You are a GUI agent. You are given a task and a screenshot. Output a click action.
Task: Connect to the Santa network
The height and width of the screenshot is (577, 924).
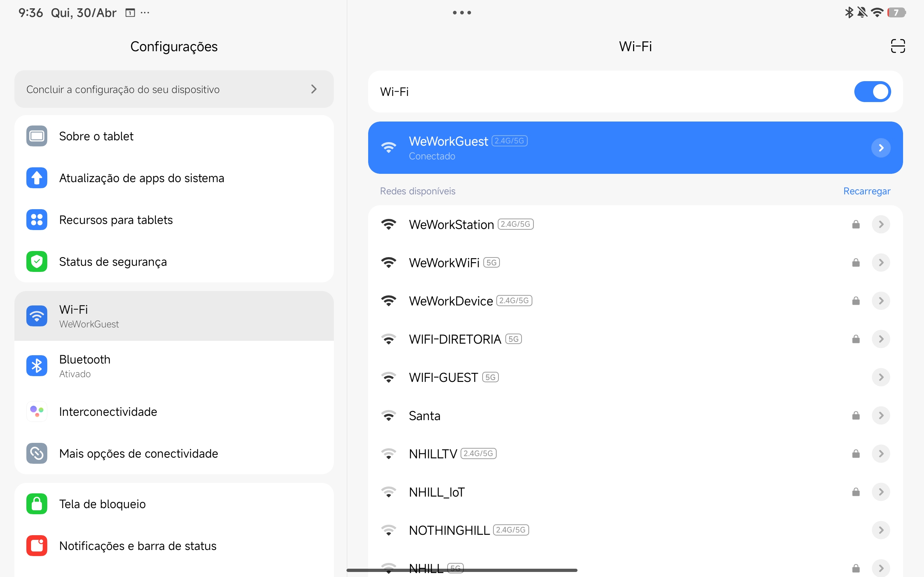(635, 415)
